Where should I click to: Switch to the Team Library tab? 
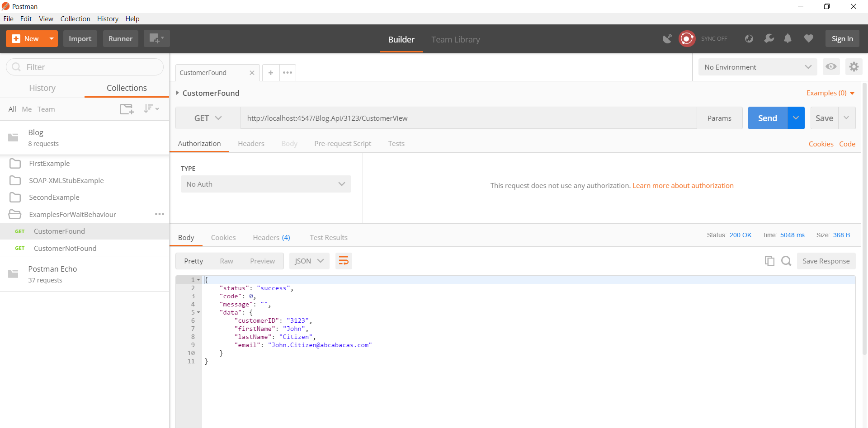tap(455, 39)
